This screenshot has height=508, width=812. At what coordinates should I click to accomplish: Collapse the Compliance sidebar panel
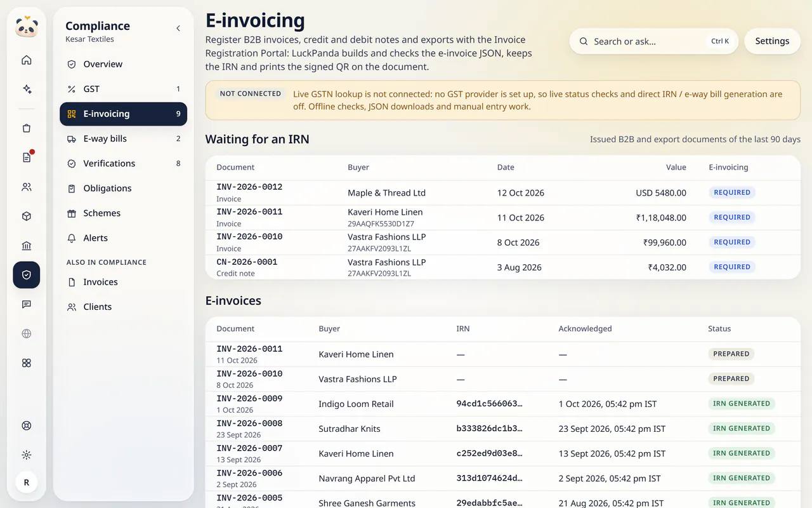coord(178,28)
